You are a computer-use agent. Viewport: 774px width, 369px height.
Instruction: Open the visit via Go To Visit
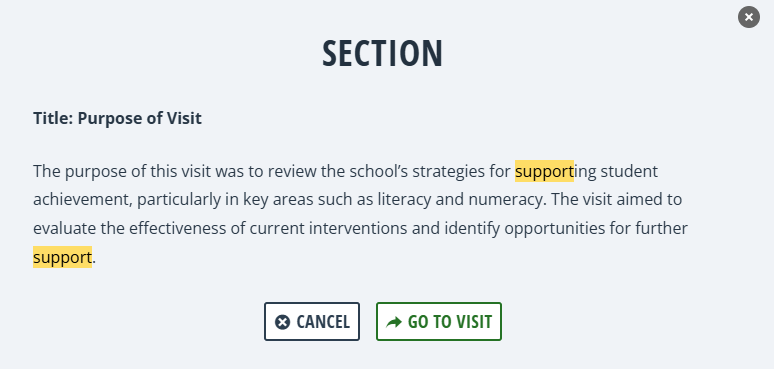pyautogui.click(x=439, y=322)
